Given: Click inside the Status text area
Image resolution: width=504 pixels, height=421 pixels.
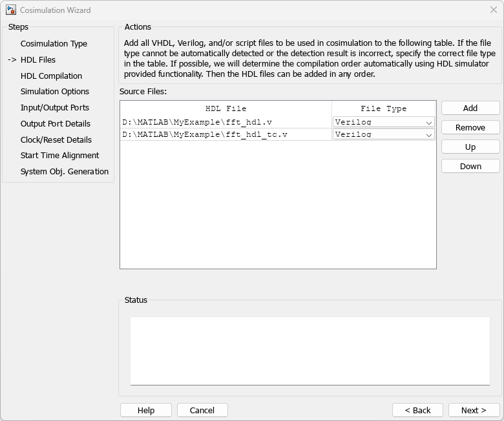Looking at the screenshot, I should click(x=310, y=350).
